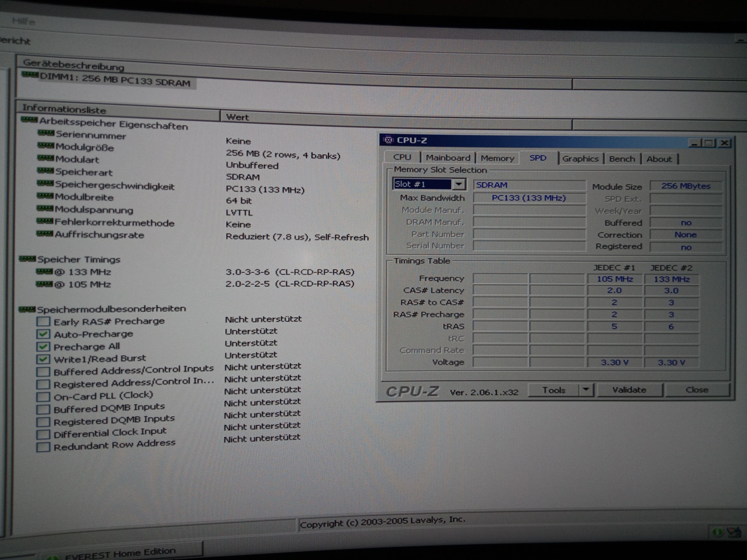
Task: Toggle Registered DQMB Inputs checkbox
Action: point(43,422)
